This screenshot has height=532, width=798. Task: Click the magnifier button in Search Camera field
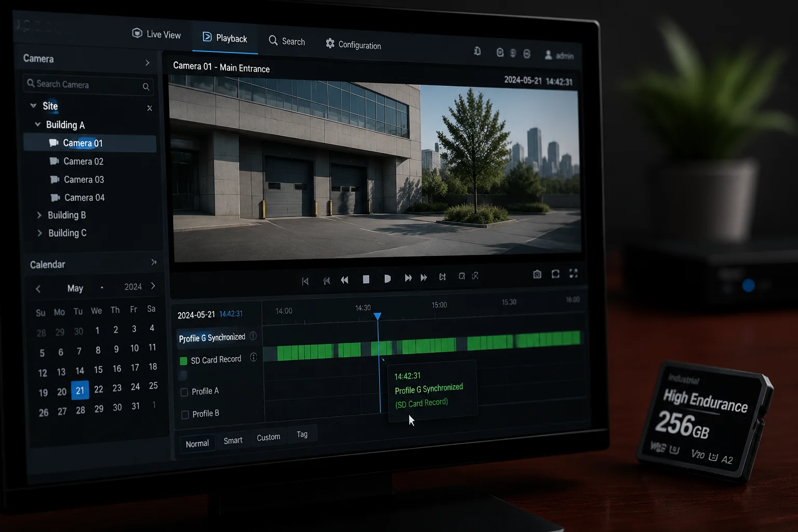tap(146, 87)
